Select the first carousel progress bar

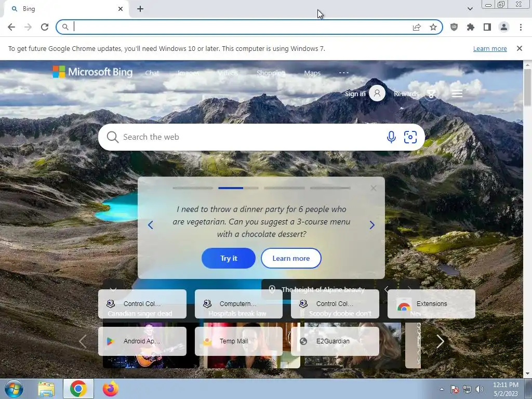[x=192, y=188]
